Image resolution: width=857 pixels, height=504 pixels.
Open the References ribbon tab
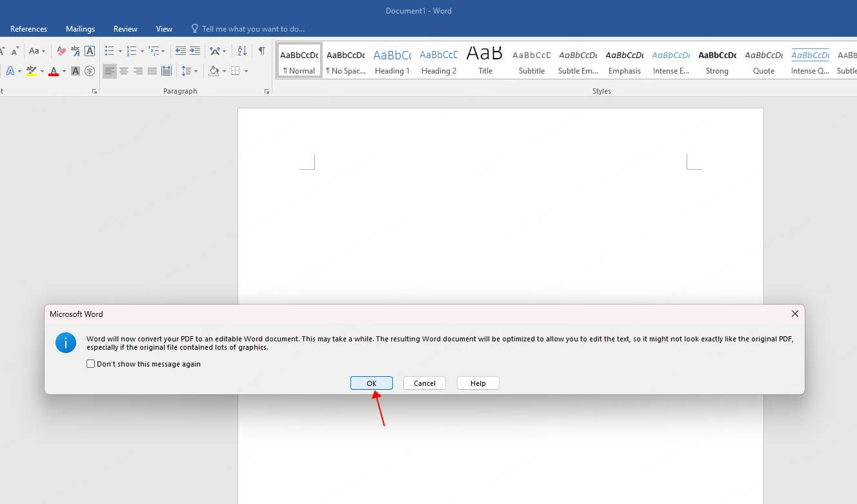[x=29, y=29]
